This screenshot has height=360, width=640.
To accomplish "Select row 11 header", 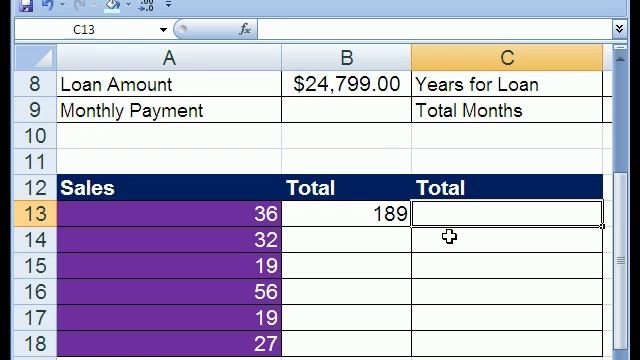I will 35,162.
